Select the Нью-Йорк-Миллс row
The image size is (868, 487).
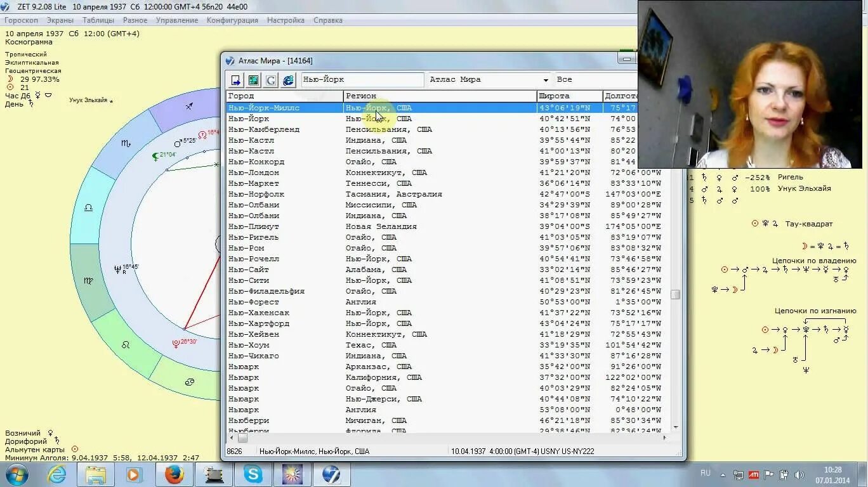pyautogui.click(x=448, y=108)
